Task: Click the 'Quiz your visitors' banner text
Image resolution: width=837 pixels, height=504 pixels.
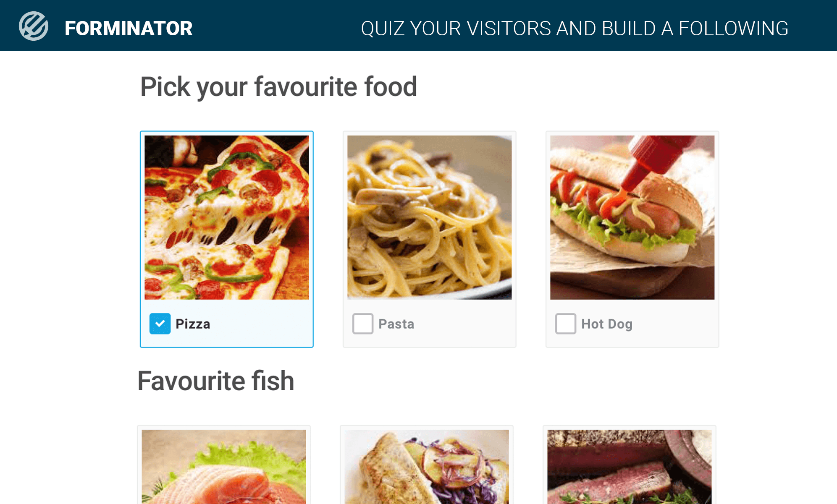Action: point(575,29)
